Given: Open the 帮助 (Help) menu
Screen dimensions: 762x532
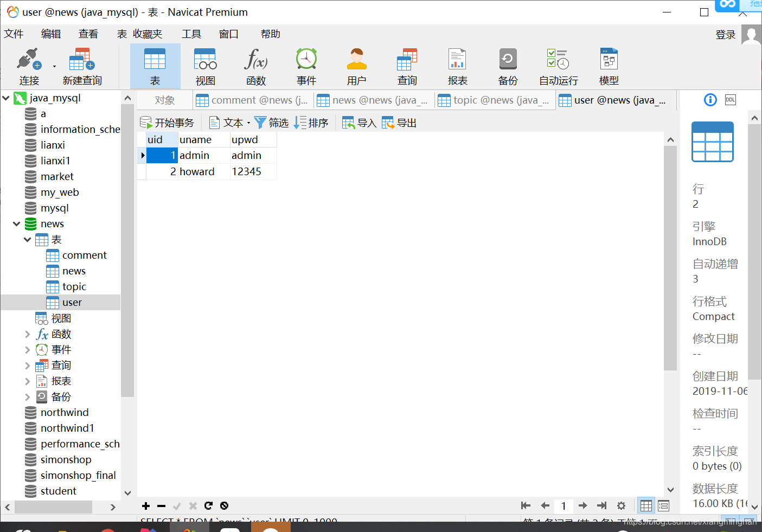Looking at the screenshot, I should tap(271, 34).
